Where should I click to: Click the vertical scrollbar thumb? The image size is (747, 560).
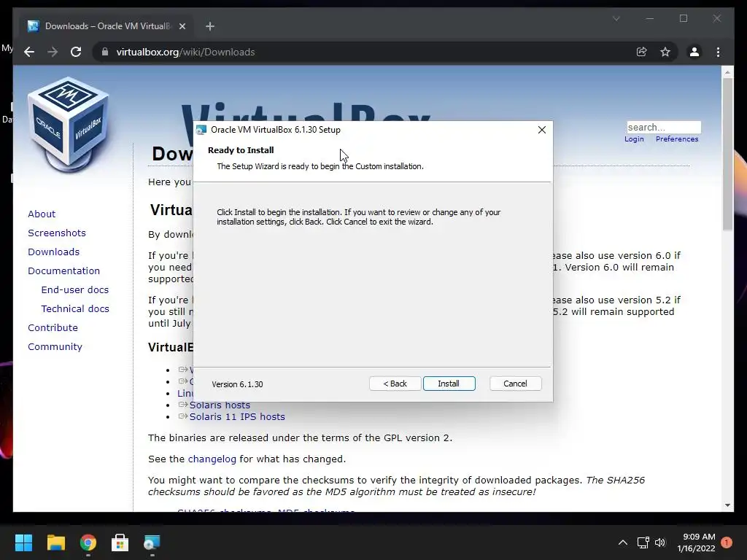click(x=727, y=155)
